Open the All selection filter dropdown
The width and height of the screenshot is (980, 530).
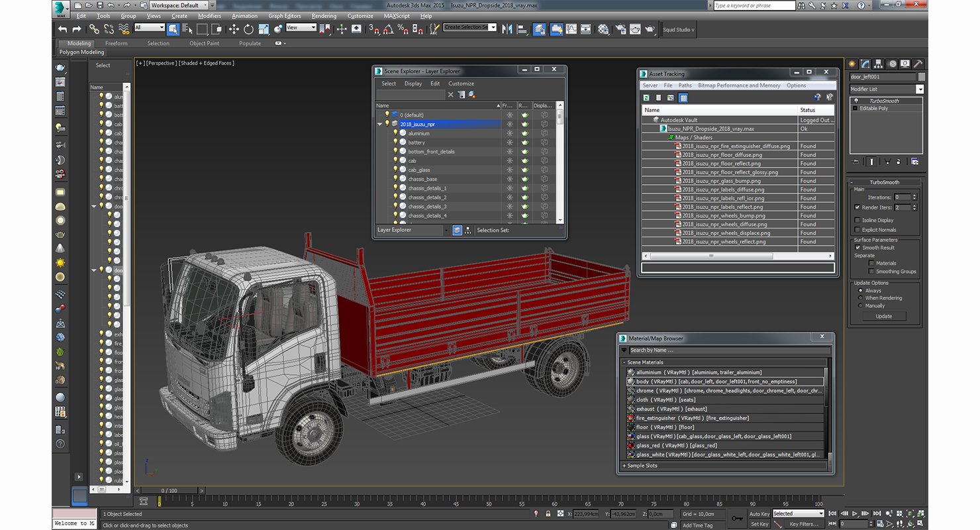coord(149,27)
